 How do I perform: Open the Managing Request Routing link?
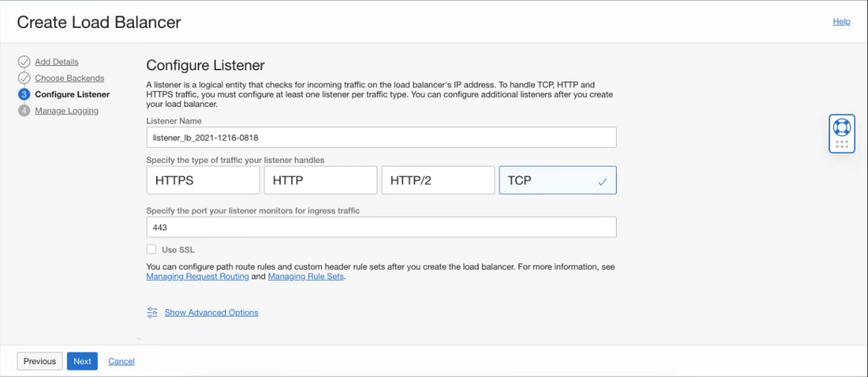198,276
